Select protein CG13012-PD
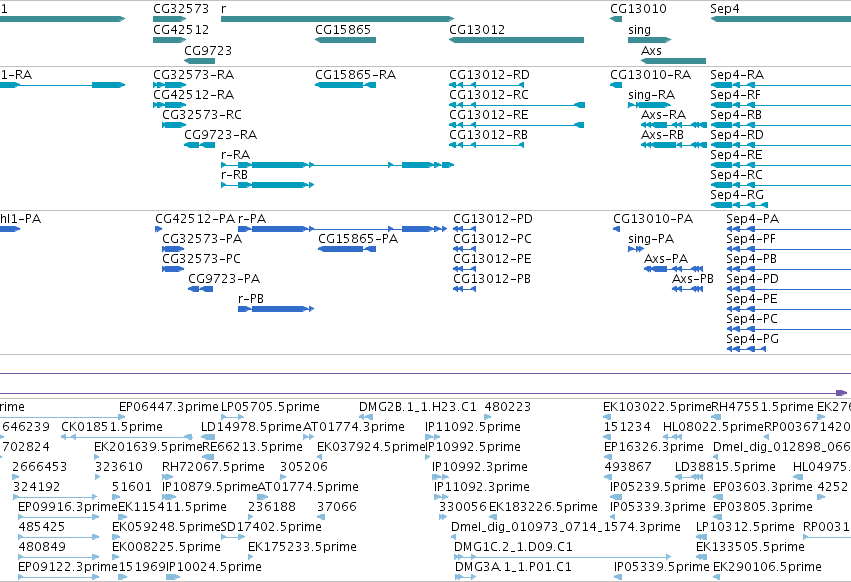 493,219
